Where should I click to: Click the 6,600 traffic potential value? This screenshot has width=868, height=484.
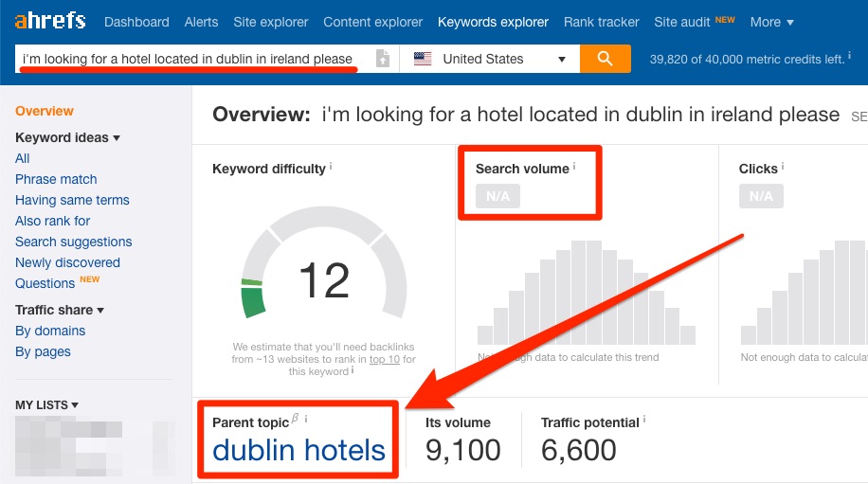click(578, 450)
